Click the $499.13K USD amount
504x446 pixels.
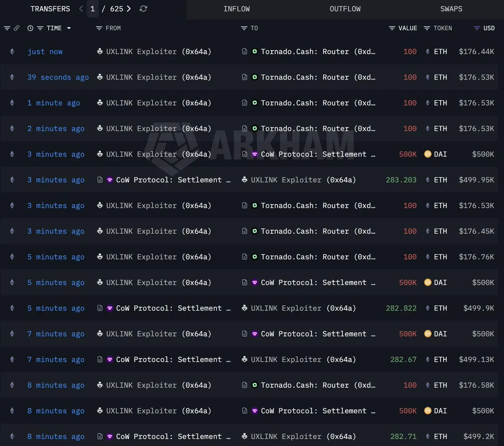tap(476, 359)
